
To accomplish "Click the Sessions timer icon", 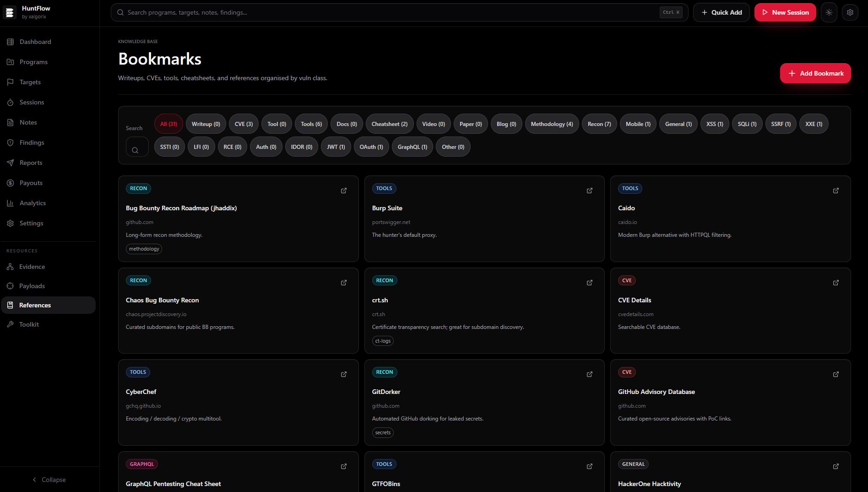I will pyautogui.click(x=10, y=102).
